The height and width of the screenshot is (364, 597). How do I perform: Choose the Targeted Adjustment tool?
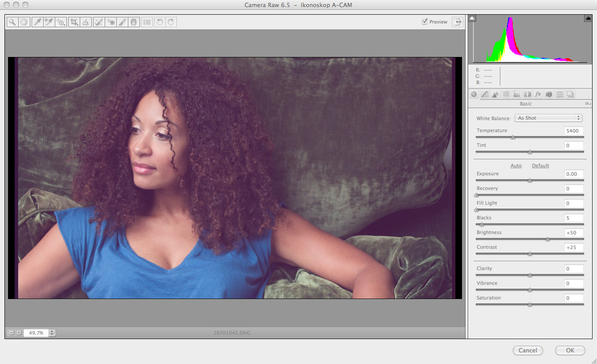pos(61,22)
